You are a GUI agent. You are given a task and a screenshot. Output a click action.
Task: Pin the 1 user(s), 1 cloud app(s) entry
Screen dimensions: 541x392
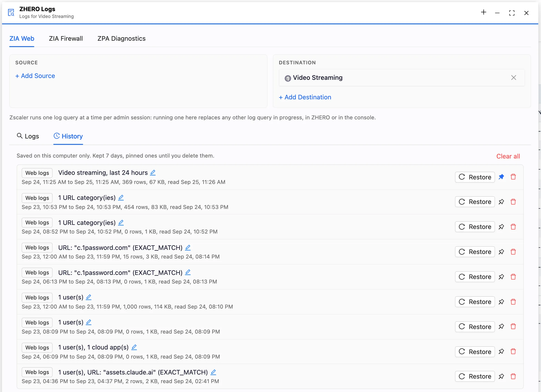[x=501, y=352]
